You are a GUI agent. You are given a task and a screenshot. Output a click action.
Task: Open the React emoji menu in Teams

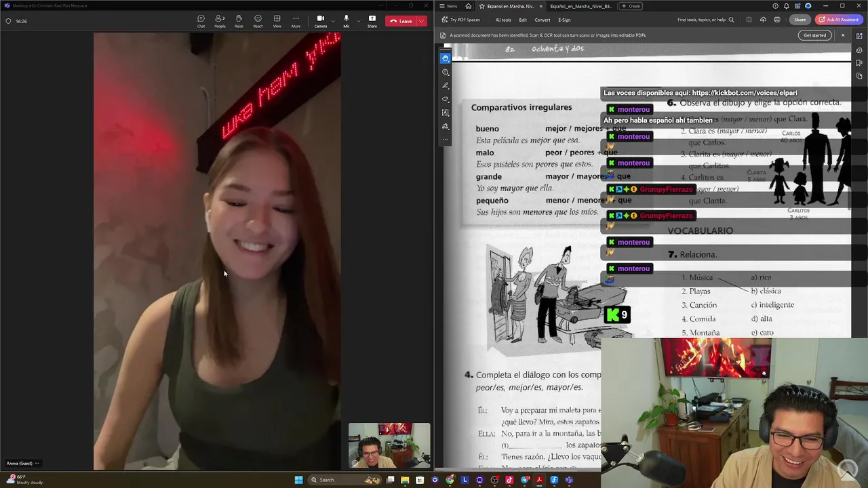click(x=258, y=21)
